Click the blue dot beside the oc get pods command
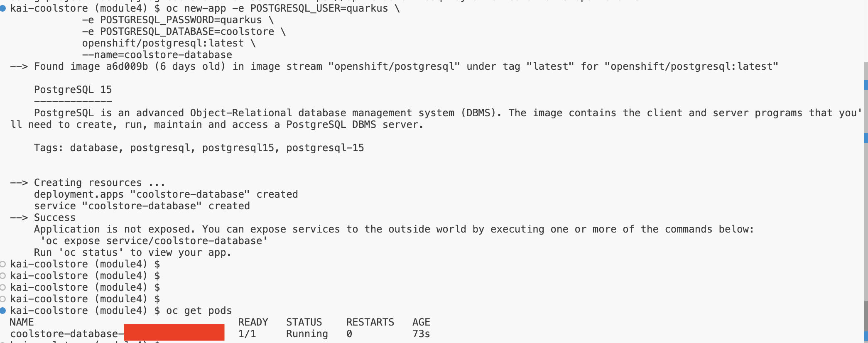Screen dimensions: 868x343 click(x=3, y=311)
